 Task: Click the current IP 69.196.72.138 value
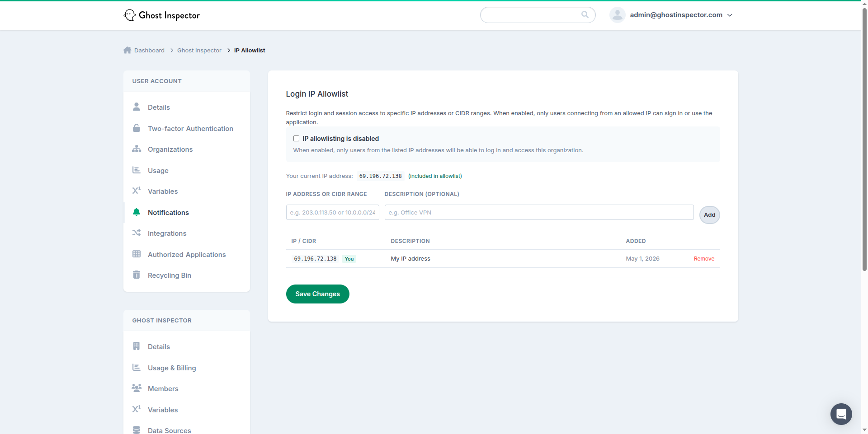[x=380, y=176]
